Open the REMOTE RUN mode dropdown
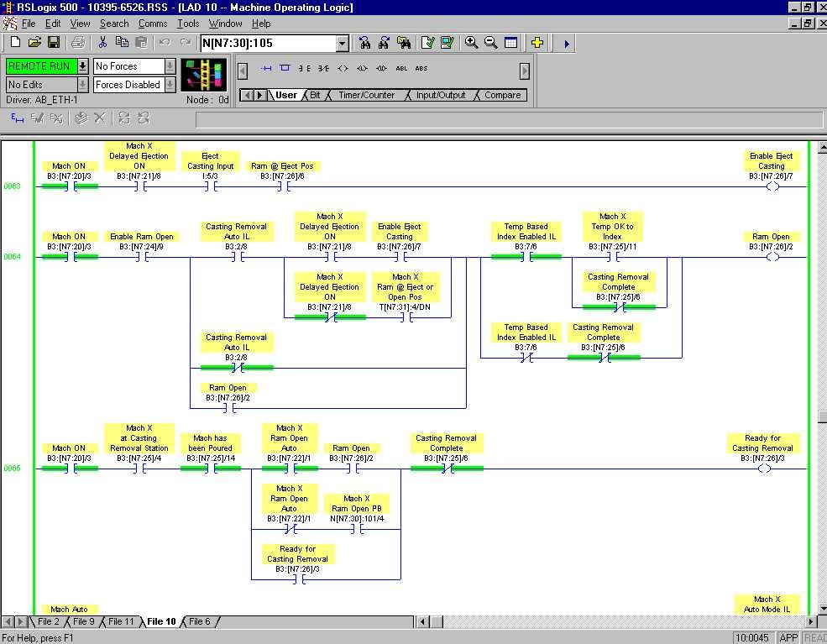827x644 pixels. coord(82,66)
